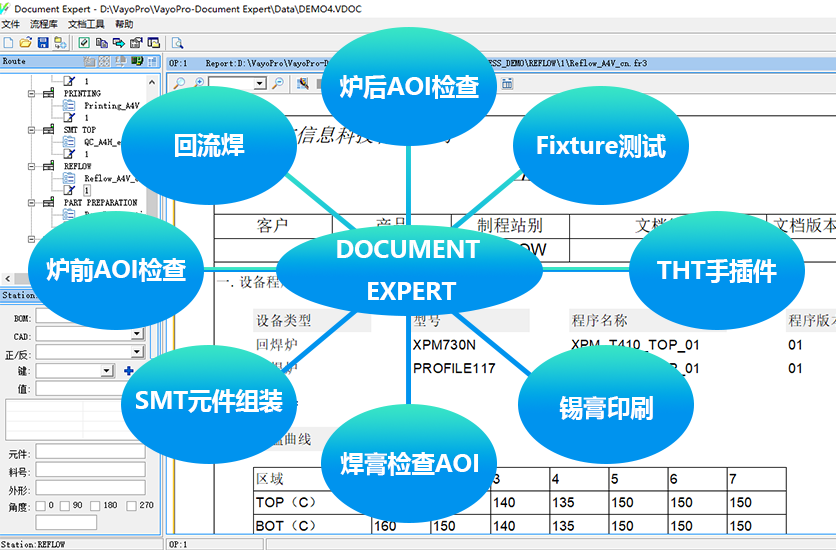
Task: Click the Save disk toolbar icon
Action: (x=42, y=42)
